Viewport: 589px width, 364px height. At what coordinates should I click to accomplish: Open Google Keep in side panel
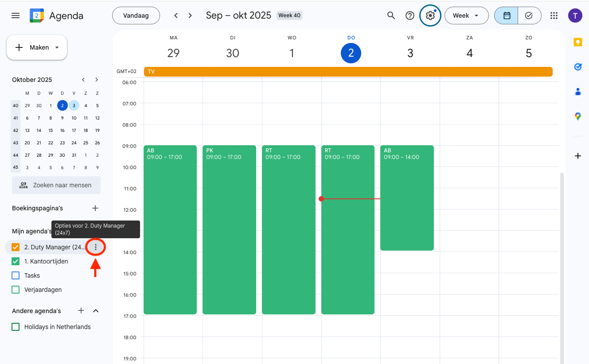pyautogui.click(x=577, y=42)
